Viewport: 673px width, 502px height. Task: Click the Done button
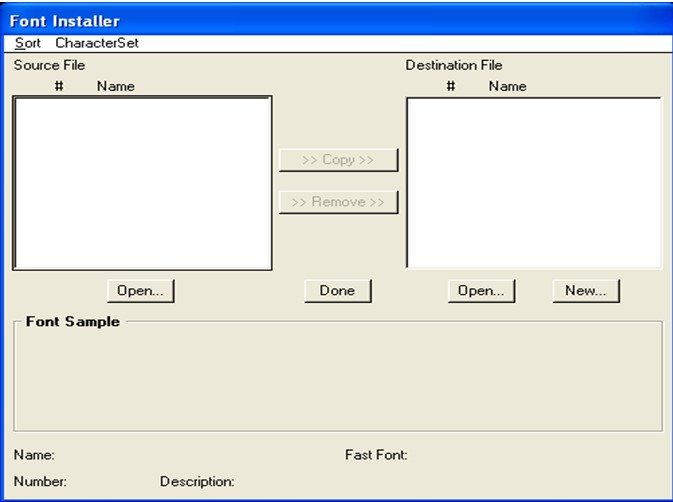(337, 290)
